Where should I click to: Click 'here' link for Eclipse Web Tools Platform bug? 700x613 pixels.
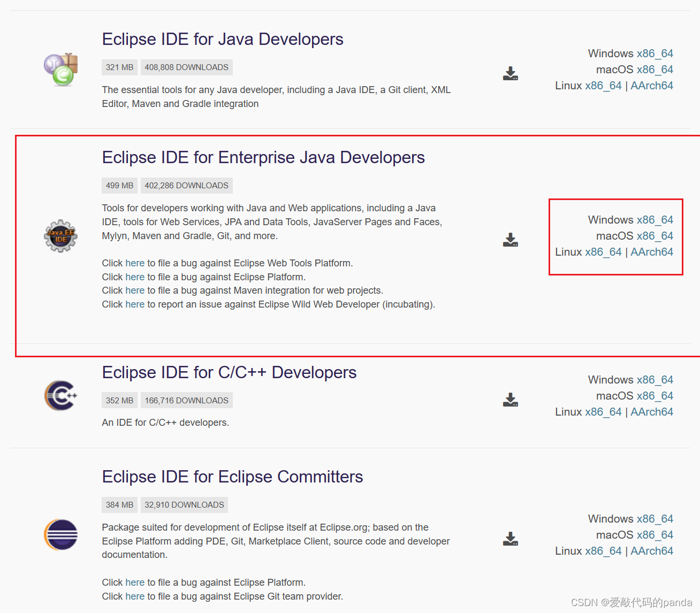(x=135, y=263)
